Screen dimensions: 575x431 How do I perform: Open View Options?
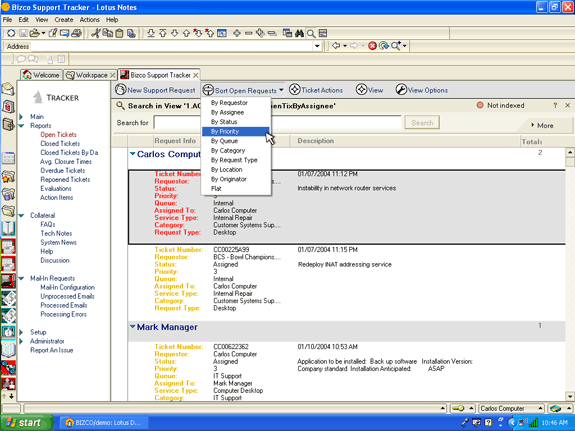(422, 90)
